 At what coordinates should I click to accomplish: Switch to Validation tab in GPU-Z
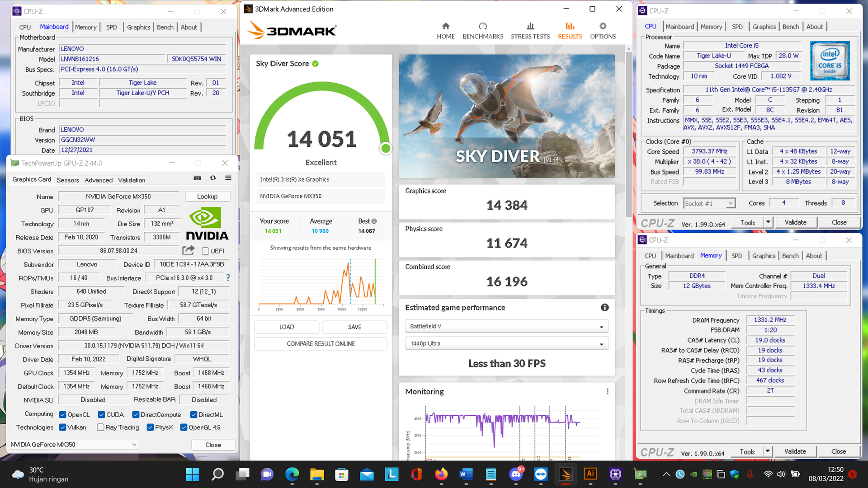pos(132,180)
